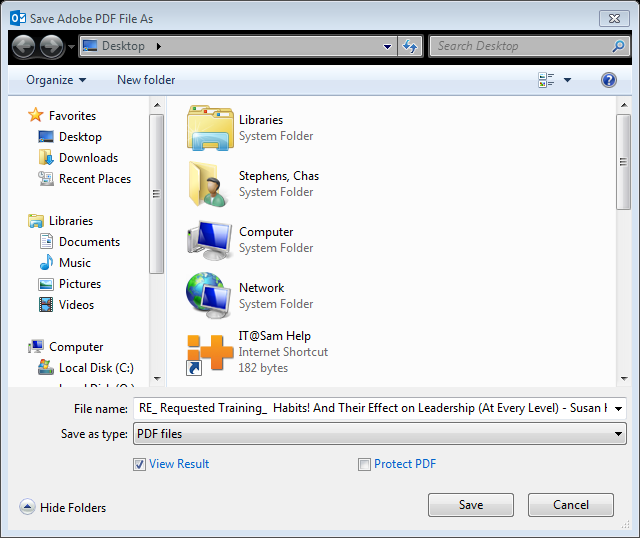Open the Help icon
Viewport: 640px width, 538px height.
(x=609, y=80)
